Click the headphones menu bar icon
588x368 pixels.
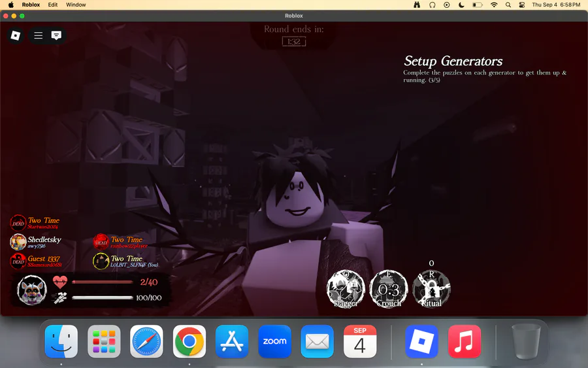pyautogui.click(x=433, y=5)
